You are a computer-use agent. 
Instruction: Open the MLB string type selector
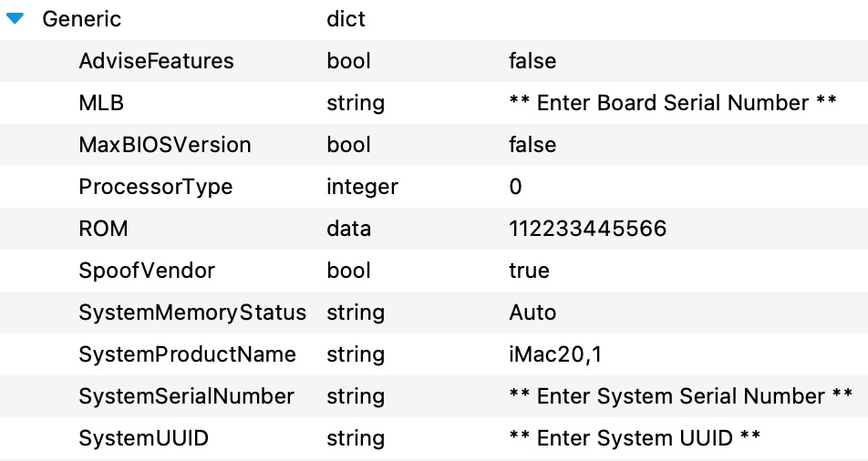pyautogui.click(x=356, y=103)
